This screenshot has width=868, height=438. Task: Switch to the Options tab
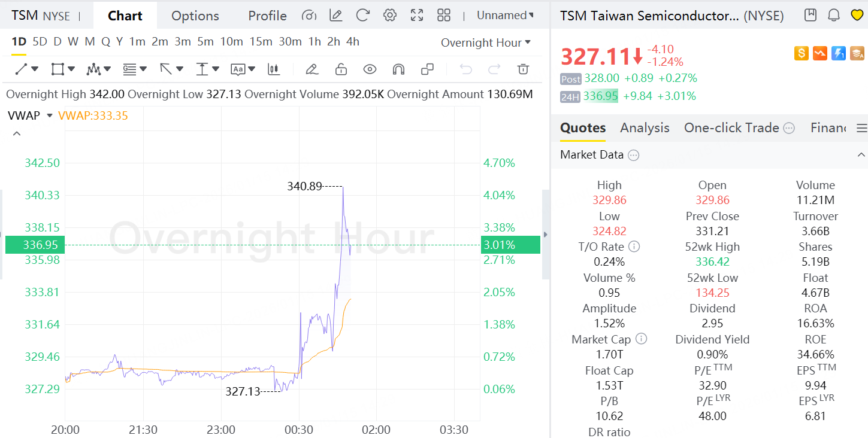[195, 16]
